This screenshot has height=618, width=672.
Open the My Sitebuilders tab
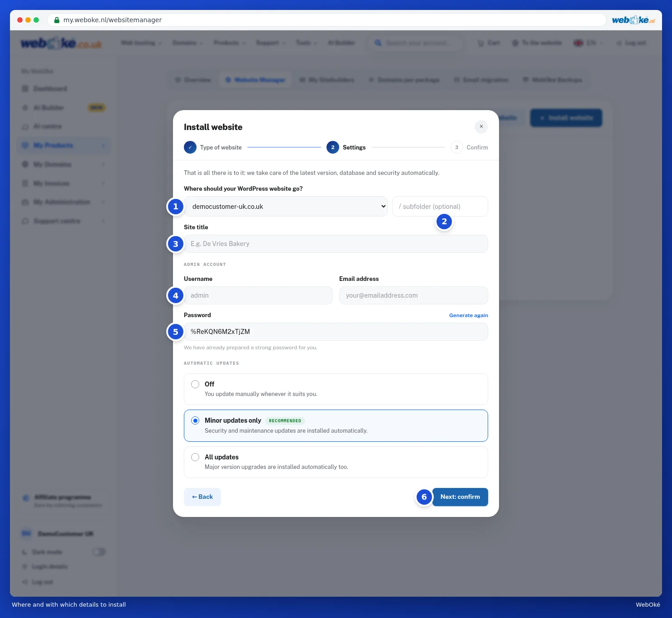[x=327, y=80]
